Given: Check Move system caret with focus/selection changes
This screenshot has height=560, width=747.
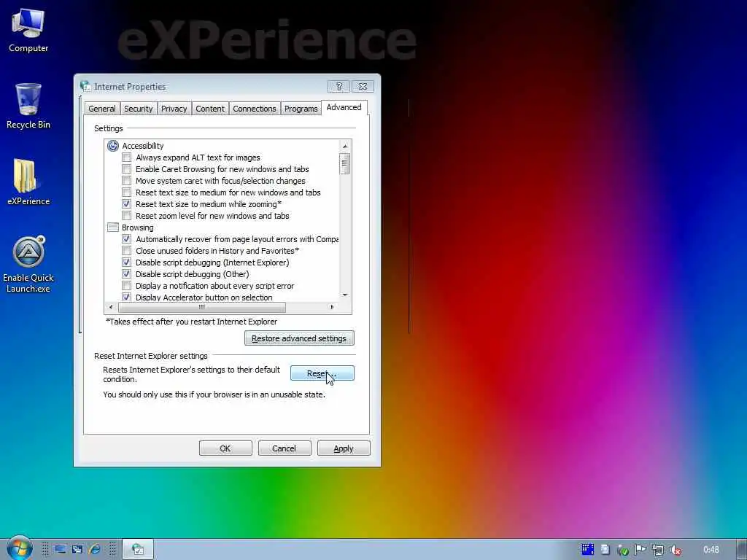Looking at the screenshot, I should [x=126, y=181].
